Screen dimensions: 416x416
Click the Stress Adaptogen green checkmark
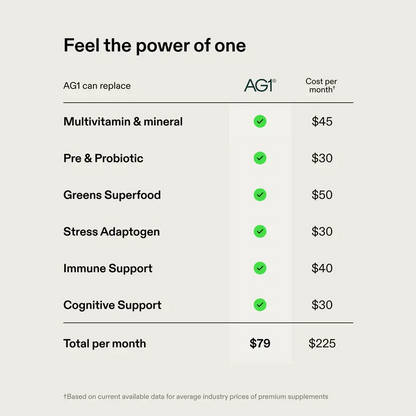pos(260,231)
